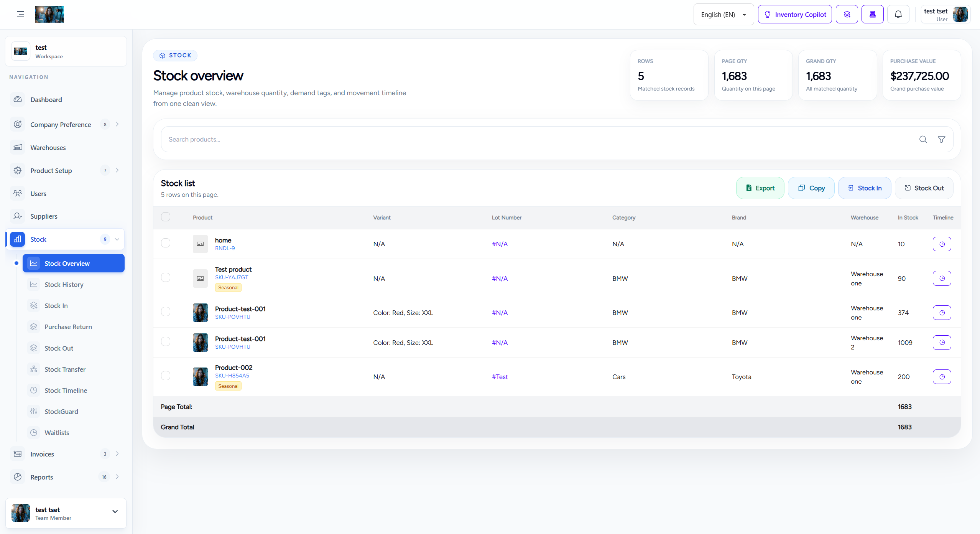Click the Stock In button

coord(865,188)
